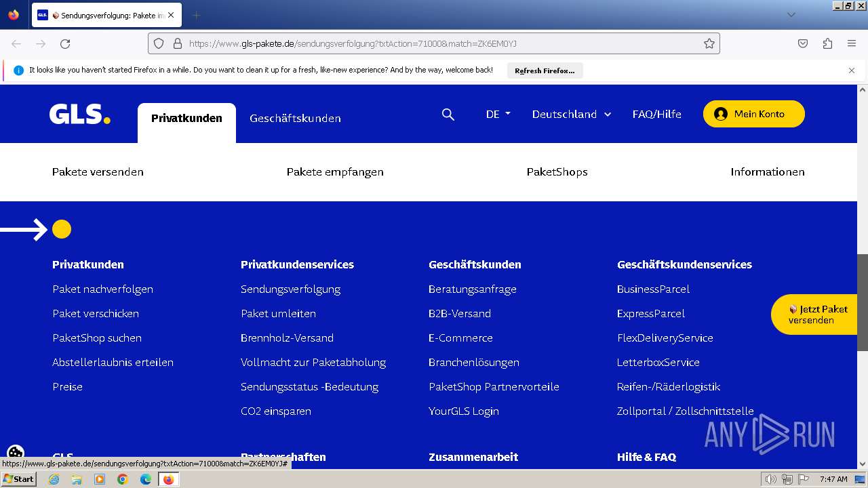This screenshot has height=488, width=868.
Task: Open Brennholz-Versand link
Action: click(287, 338)
